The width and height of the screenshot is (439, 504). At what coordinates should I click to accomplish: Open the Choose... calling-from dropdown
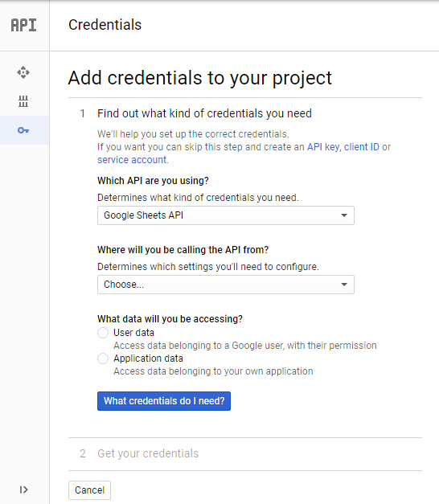click(x=226, y=285)
